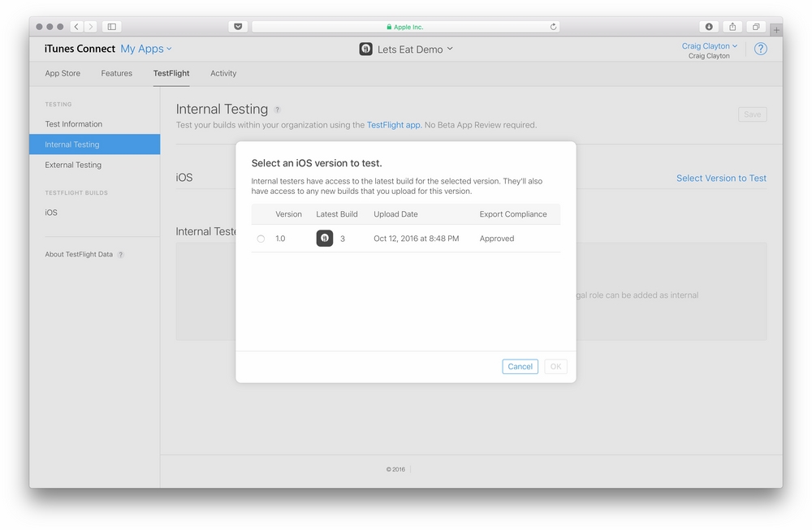Open the Safari share icon

(x=732, y=27)
